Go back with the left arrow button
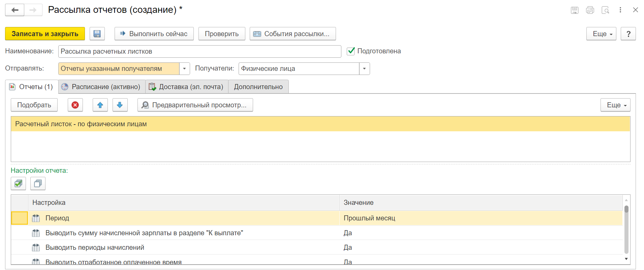This screenshot has width=644, height=270. (15, 10)
